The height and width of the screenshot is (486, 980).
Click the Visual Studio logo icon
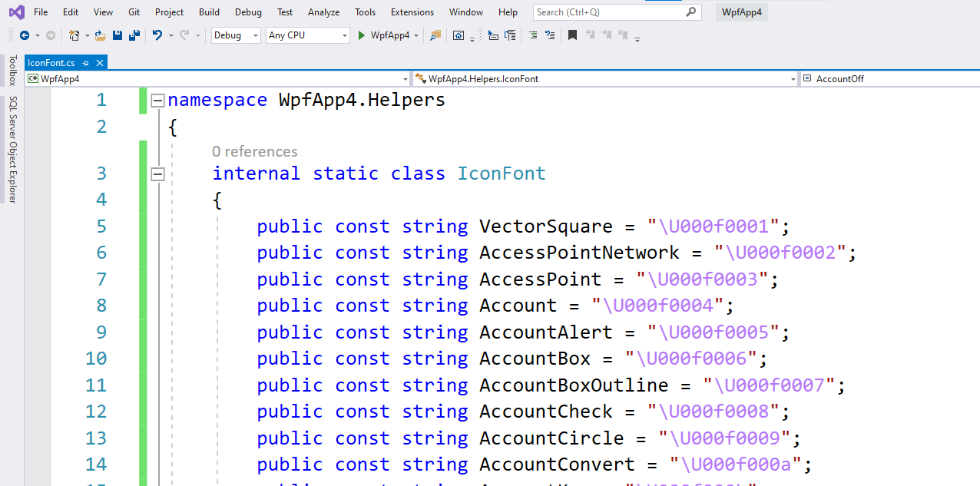tap(15, 12)
